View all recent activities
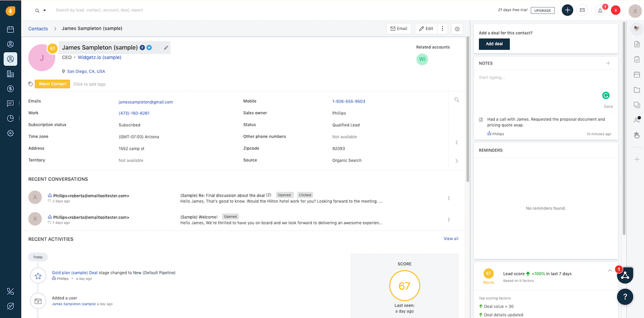 [451, 238]
